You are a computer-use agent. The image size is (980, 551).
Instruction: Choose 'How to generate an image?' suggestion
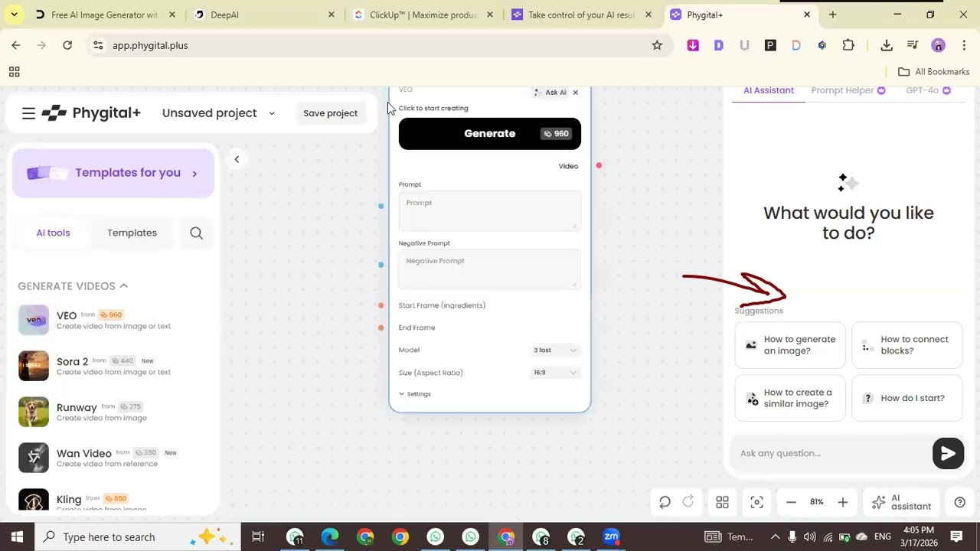[790, 345]
